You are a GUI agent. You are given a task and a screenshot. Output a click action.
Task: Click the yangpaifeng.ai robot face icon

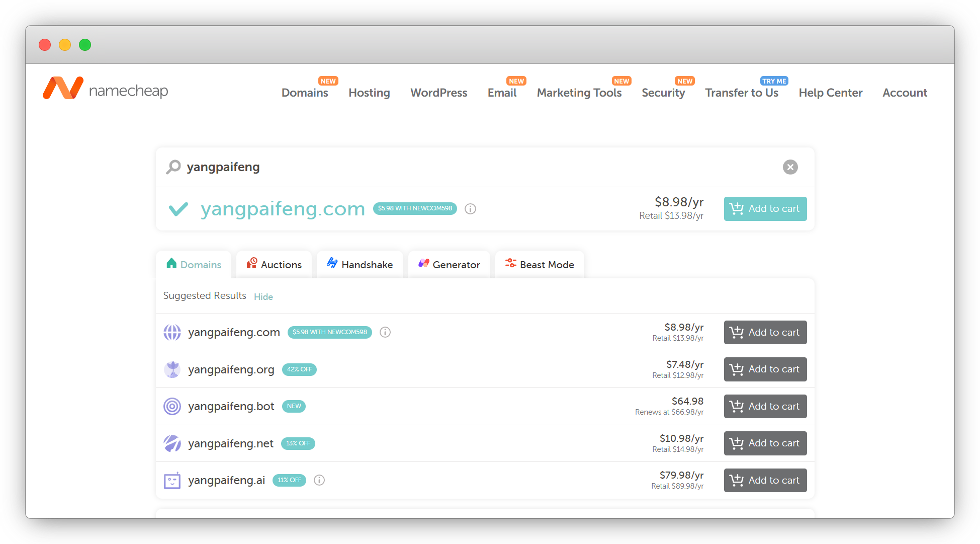[172, 480]
